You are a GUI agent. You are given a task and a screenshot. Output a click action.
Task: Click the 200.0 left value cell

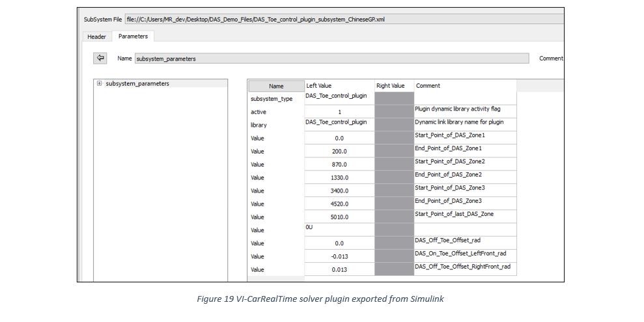point(339,152)
